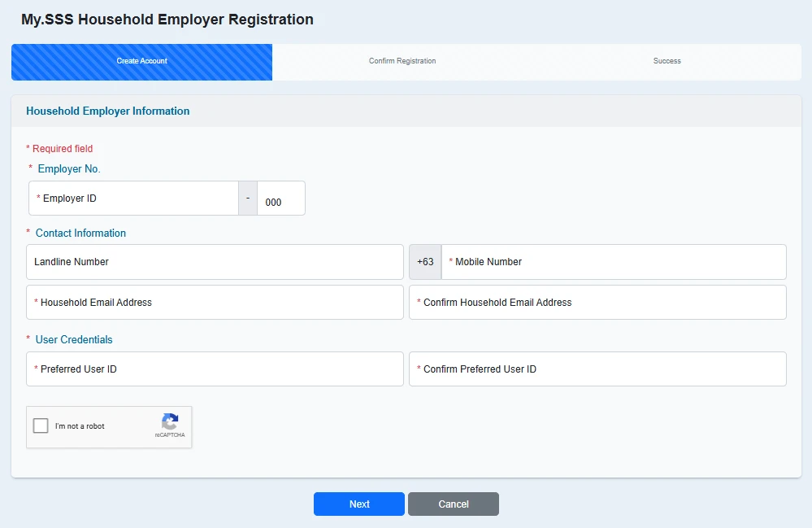812x528 pixels.
Task: Click the Employer No. section label
Action: click(69, 169)
